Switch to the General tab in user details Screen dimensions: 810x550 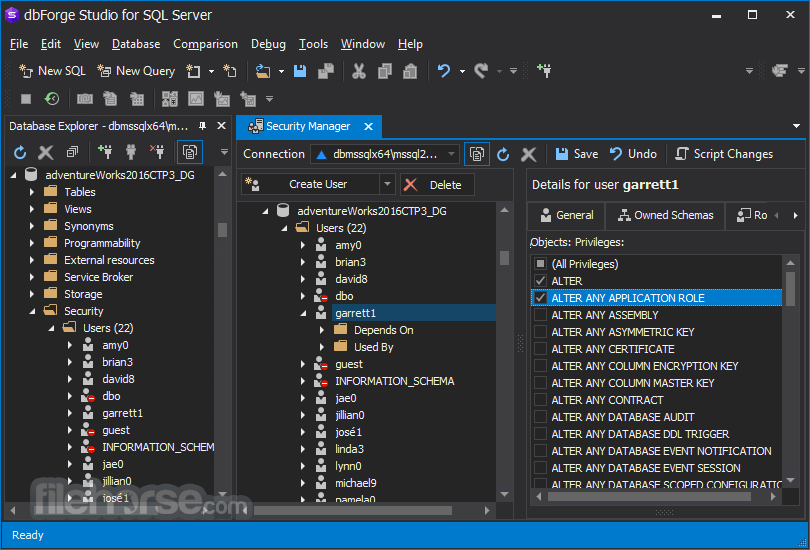click(x=566, y=215)
